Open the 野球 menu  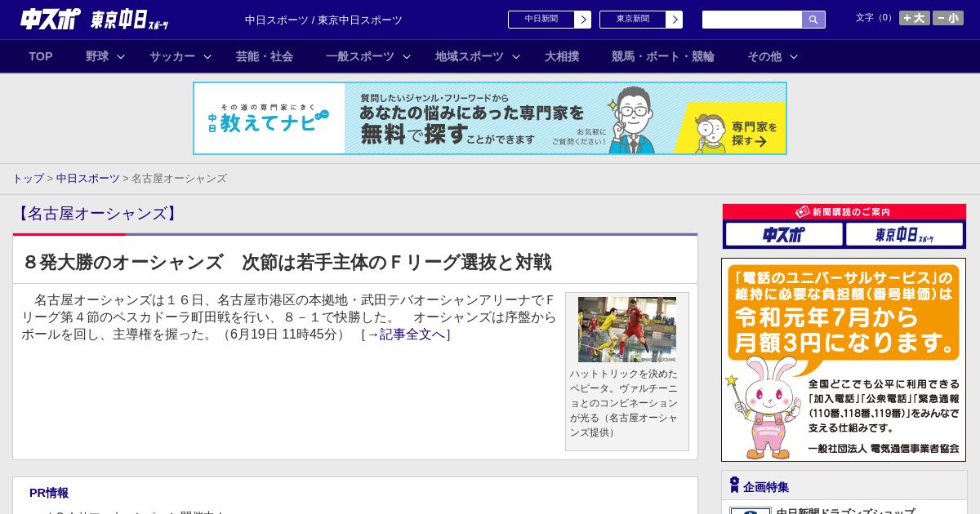(97, 56)
